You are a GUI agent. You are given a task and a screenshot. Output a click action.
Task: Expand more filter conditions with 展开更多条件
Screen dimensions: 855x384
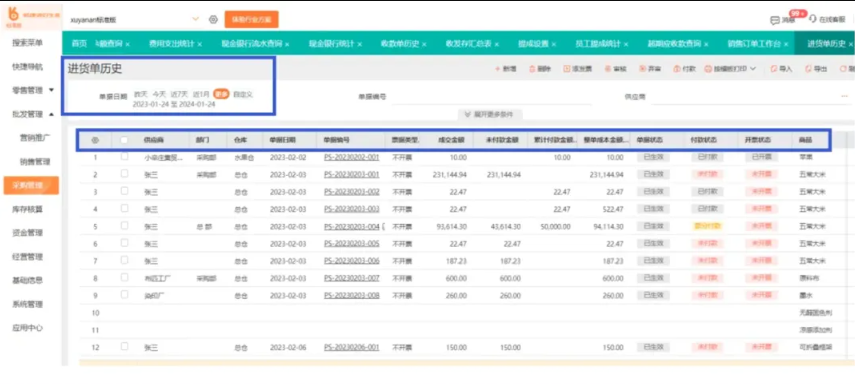point(489,115)
